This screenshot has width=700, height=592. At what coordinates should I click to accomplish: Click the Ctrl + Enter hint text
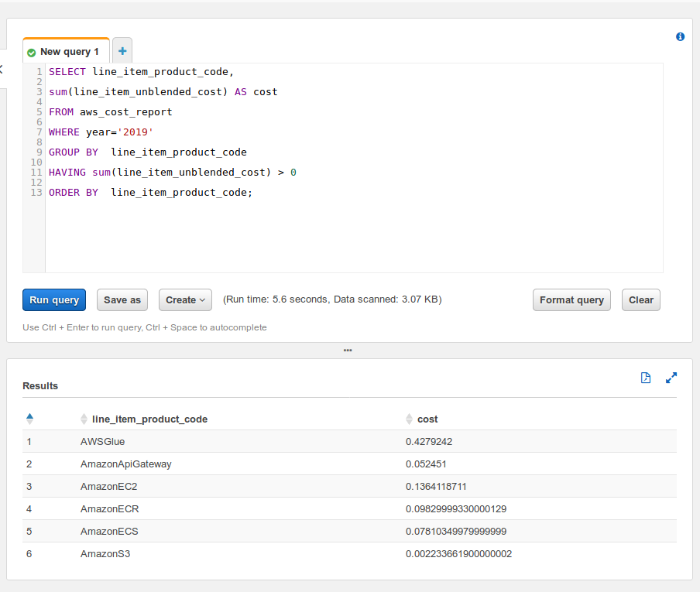(x=145, y=327)
